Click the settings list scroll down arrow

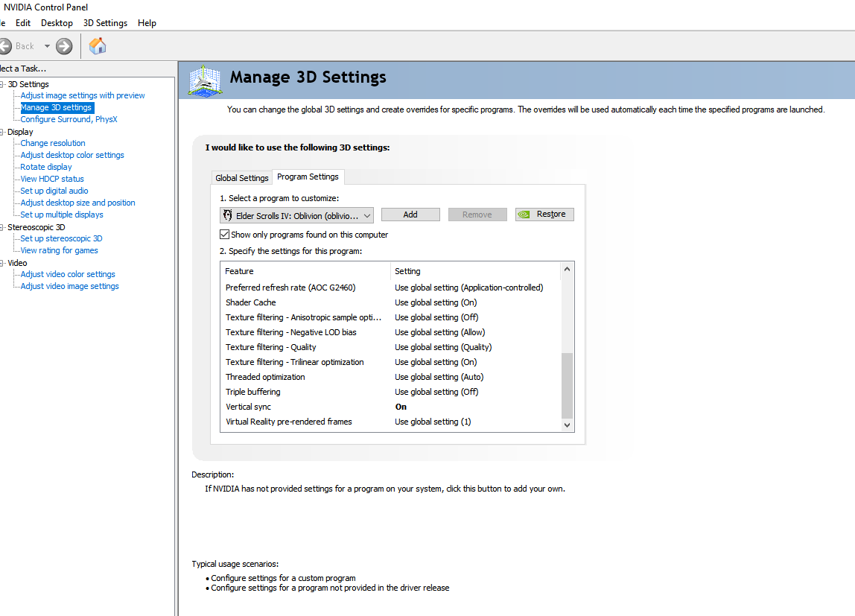point(567,425)
